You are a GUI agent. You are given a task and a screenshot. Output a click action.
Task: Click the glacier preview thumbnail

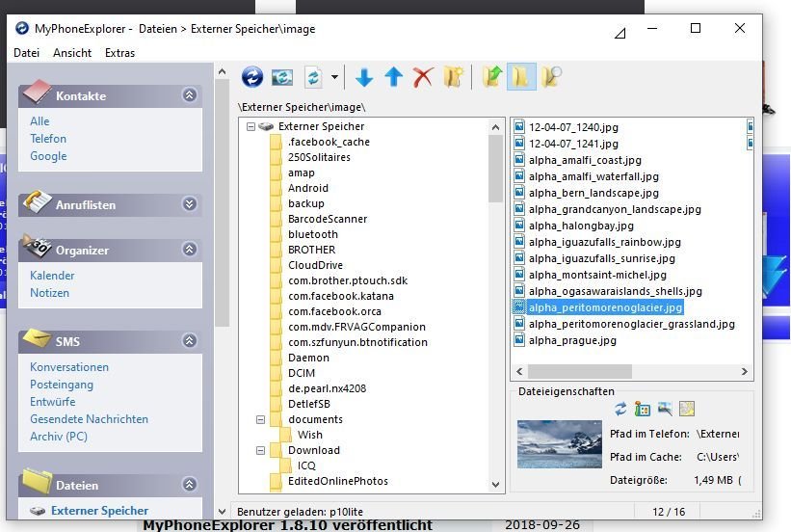(560, 444)
